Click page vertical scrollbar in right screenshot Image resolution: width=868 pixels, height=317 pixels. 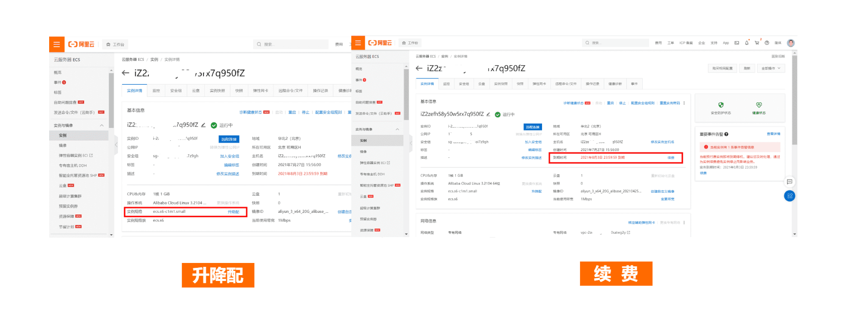pos(795,100)
